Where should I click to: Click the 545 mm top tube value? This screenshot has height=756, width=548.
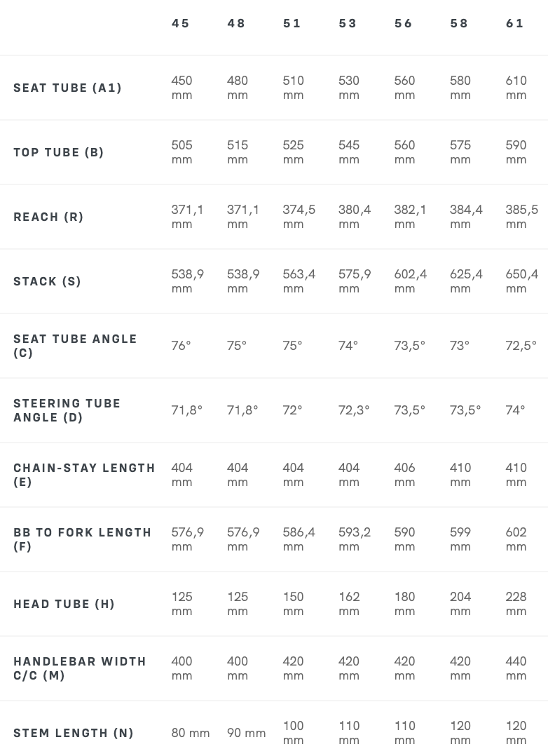tap(349, 152)
